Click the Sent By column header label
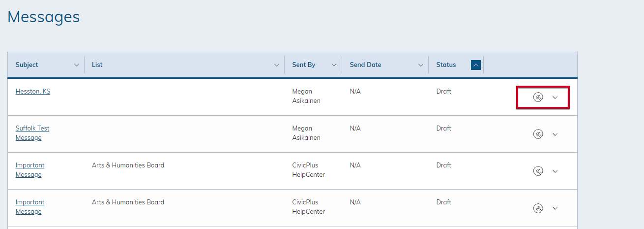The image size is (644, 229). (x=304, y=65)
